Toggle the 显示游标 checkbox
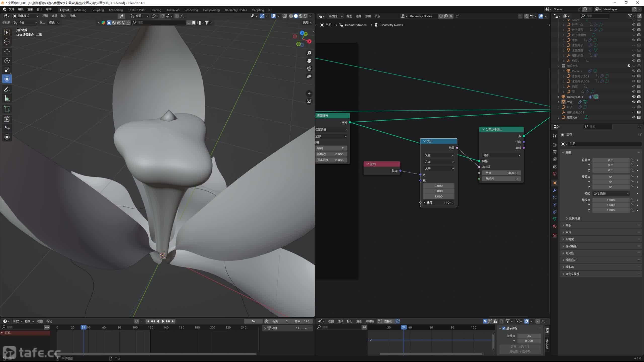The height and width of the screenshot is (362, 644). tap(504, 328)
